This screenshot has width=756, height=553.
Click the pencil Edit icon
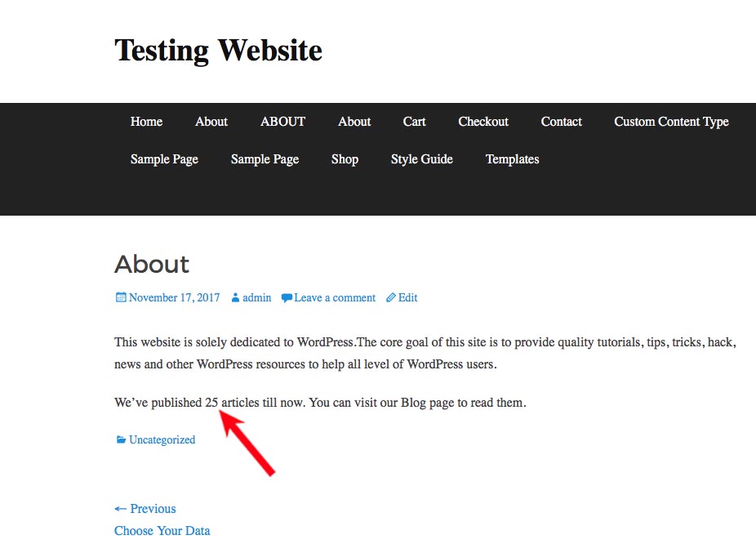click(x=391, y=297)
